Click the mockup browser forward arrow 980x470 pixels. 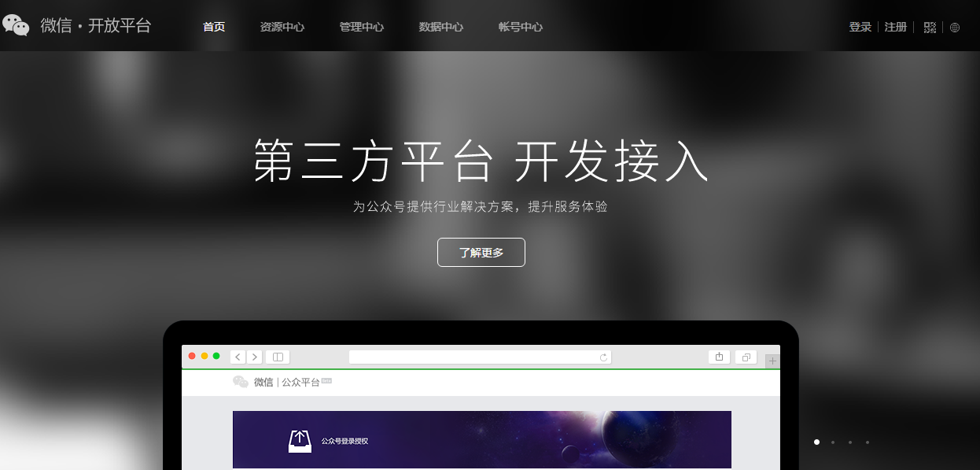(254, 357)
